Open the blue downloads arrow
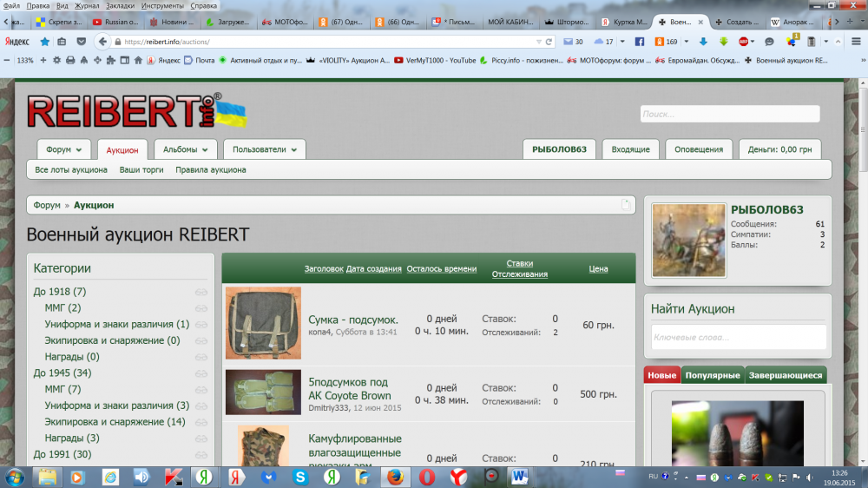Image resolution: width=868 pixels, height=488 pixels. (703, 42)
